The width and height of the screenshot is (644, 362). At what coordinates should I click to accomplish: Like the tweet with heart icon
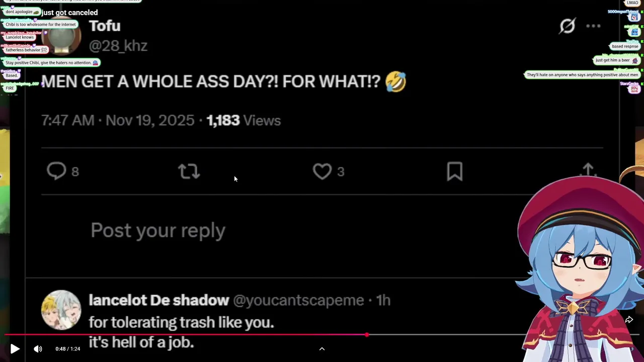click(x=322, y=171)
